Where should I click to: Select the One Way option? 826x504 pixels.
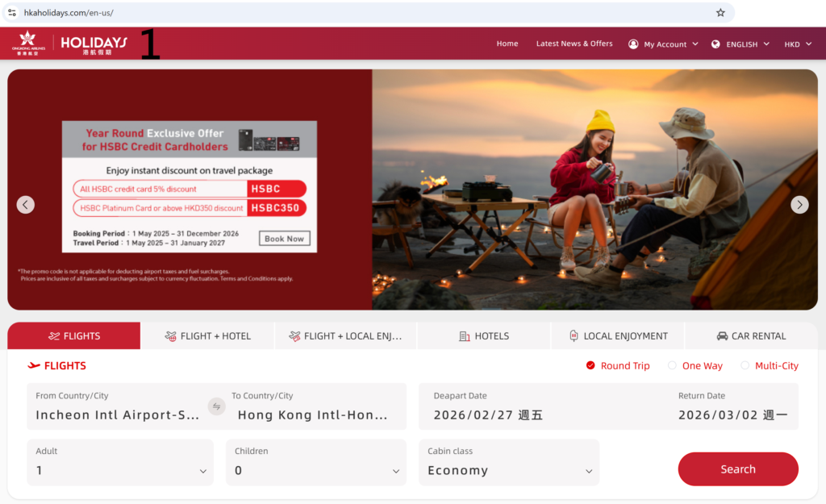click(x=672, y=365)
